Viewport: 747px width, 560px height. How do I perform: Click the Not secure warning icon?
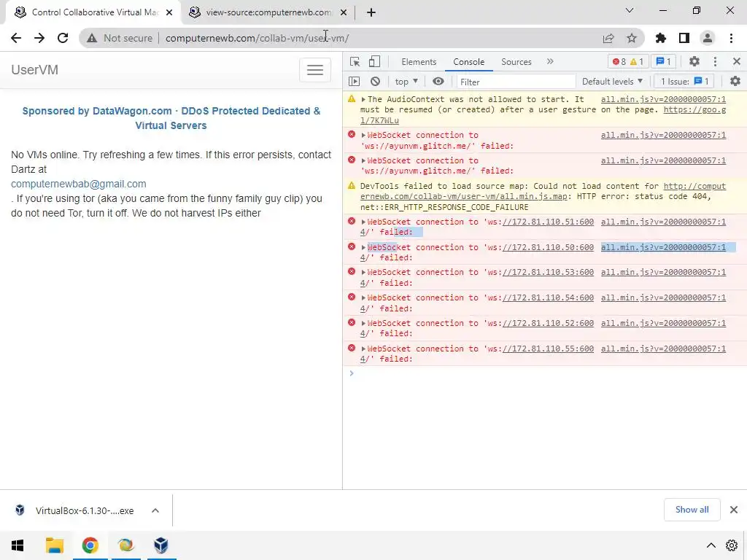point(92,38)
